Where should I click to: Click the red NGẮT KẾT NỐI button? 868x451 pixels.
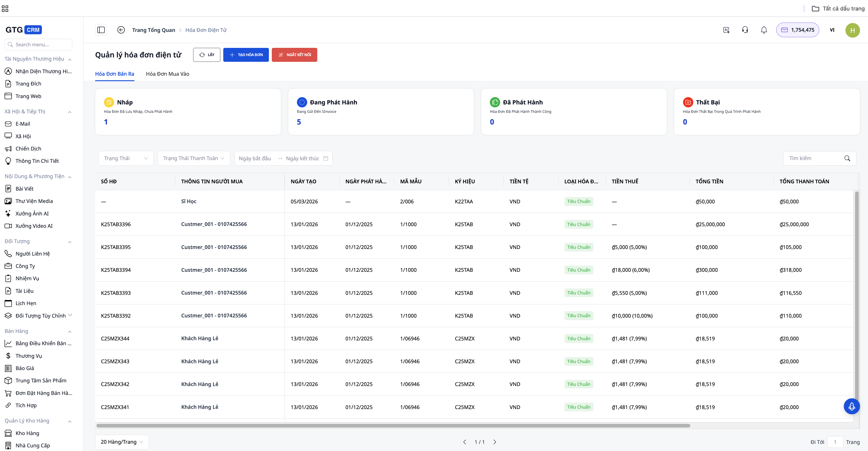(294, 55)
